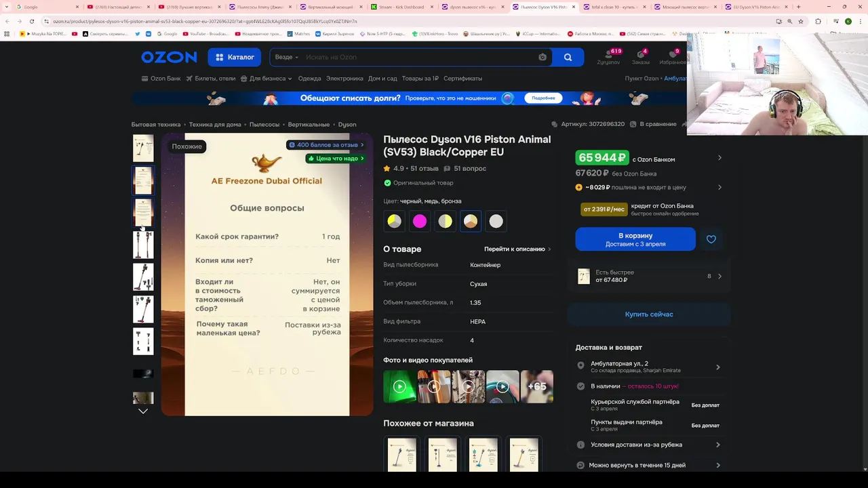Open the Избранное favorites icon
868x488 pixels.
673,57
